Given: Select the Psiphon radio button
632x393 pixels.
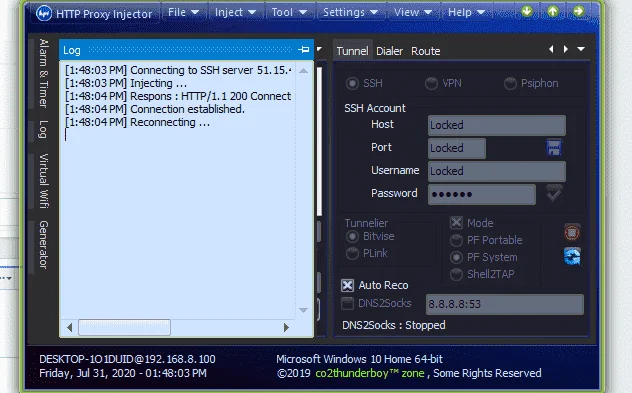Looking at the screenshot, I should pyautogui.click(x=510, y=83).
